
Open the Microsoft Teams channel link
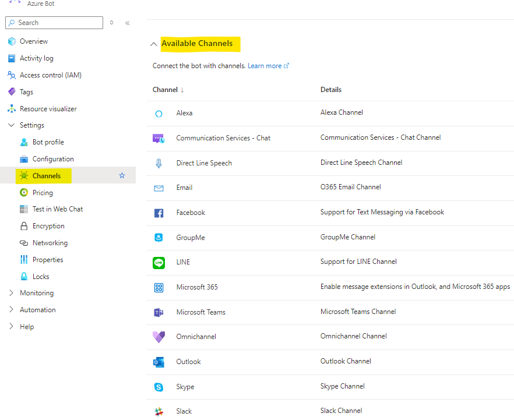coord(200,312)
